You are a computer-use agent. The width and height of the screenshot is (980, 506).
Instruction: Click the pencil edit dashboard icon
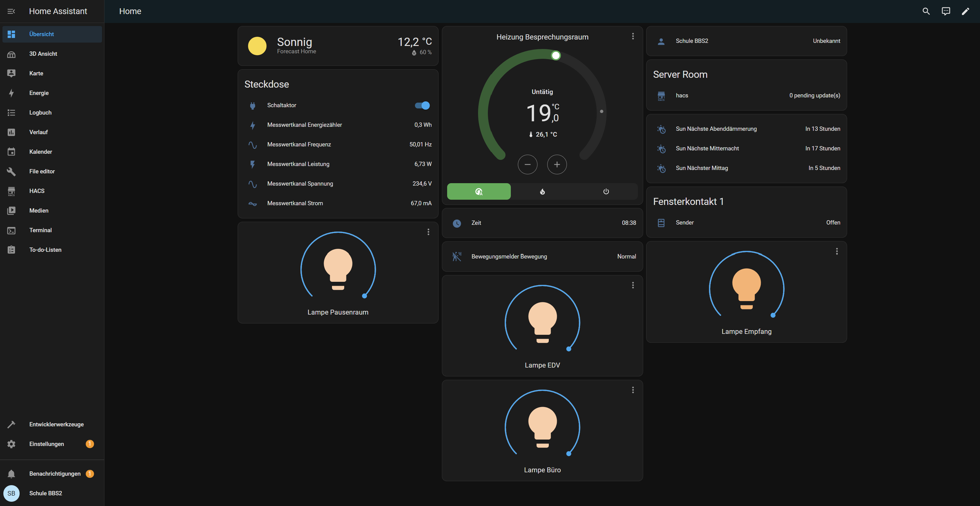(x=966, y=11)
